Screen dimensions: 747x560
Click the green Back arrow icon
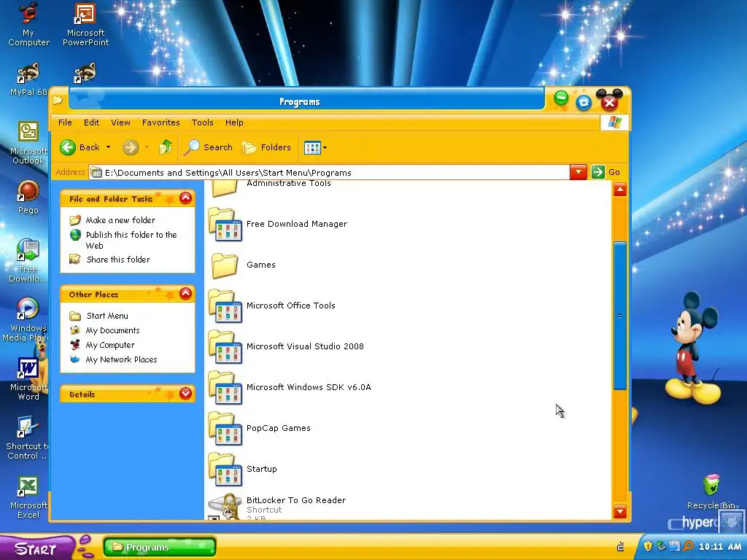(x=68, y=147)
